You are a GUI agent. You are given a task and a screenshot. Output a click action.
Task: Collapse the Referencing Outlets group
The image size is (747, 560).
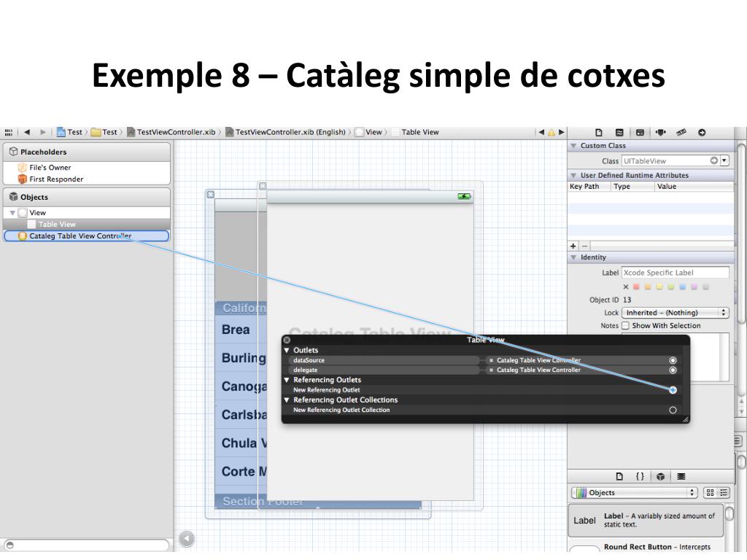[287, 380]
